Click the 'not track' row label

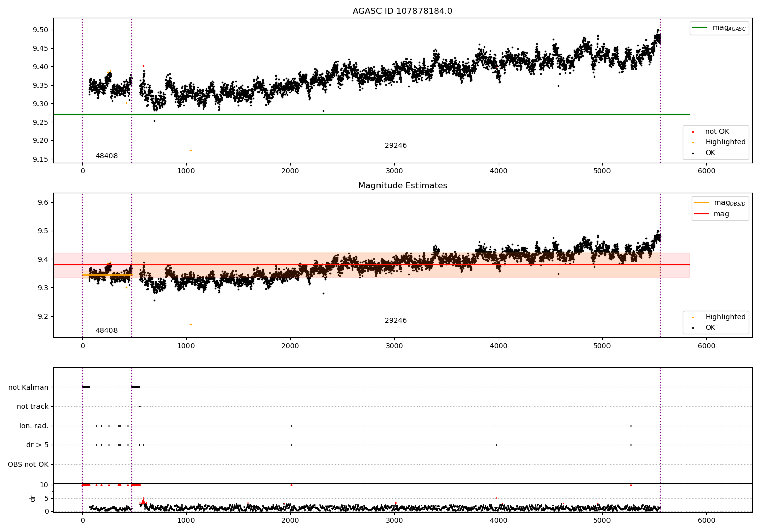(x=32, y=406)
